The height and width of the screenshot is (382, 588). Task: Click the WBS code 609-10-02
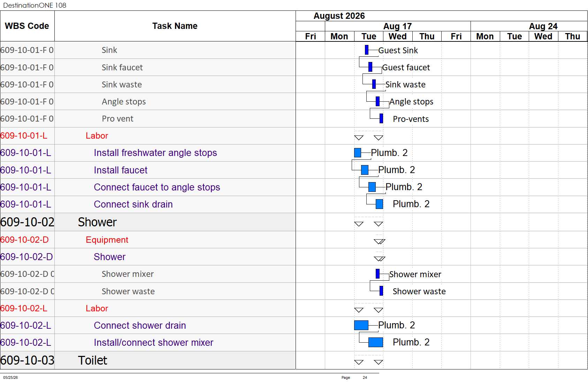[27, 222]
